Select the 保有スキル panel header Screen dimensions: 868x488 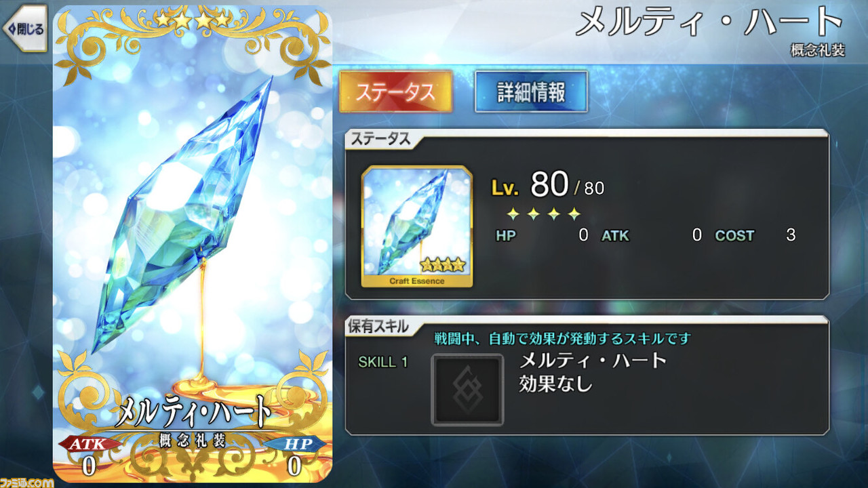(x=380, y=326)
